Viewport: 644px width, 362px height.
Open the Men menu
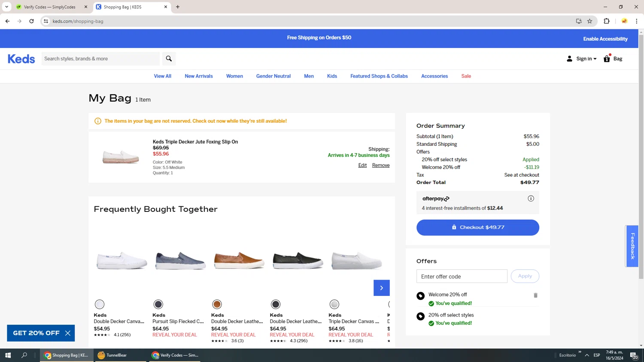(309, 76)
